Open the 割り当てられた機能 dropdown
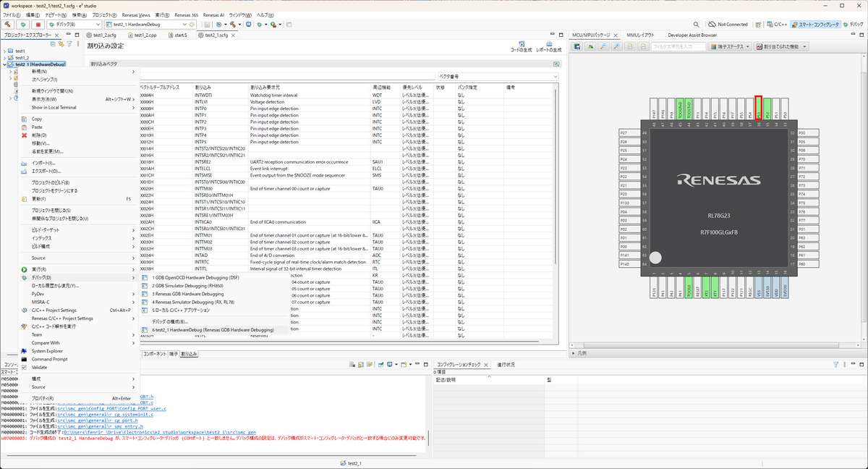 782,46
